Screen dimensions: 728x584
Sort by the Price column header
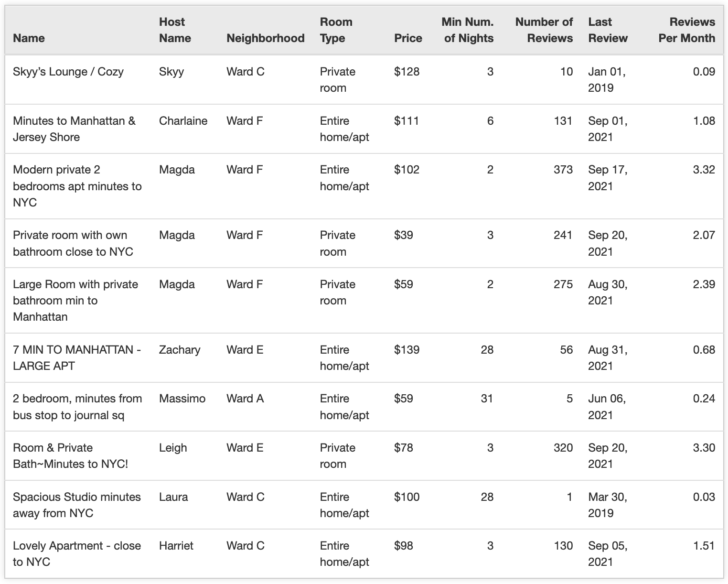[x=408, y=38]
